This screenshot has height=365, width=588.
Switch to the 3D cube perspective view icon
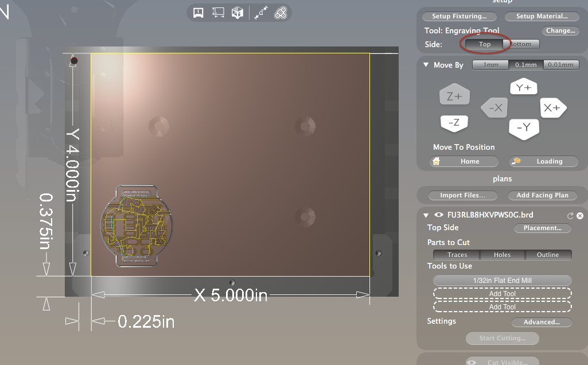[238, 12]
